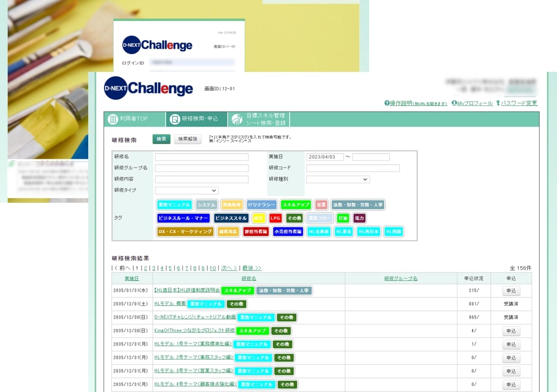This screenshot has width=557, height=392.
Task: Toggle the 法務・財務・労務・人事 tag filter in the search panel
Action: [x=358, y=205]
